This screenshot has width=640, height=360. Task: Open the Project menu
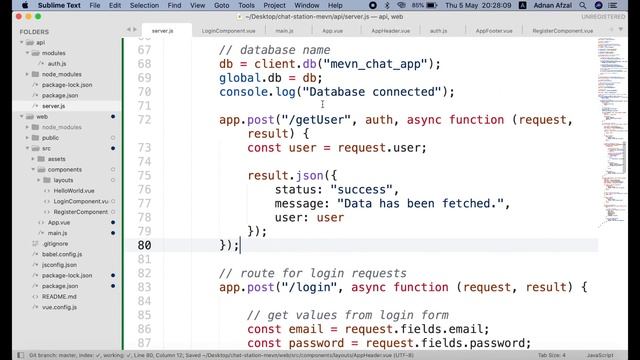point(274,5)
